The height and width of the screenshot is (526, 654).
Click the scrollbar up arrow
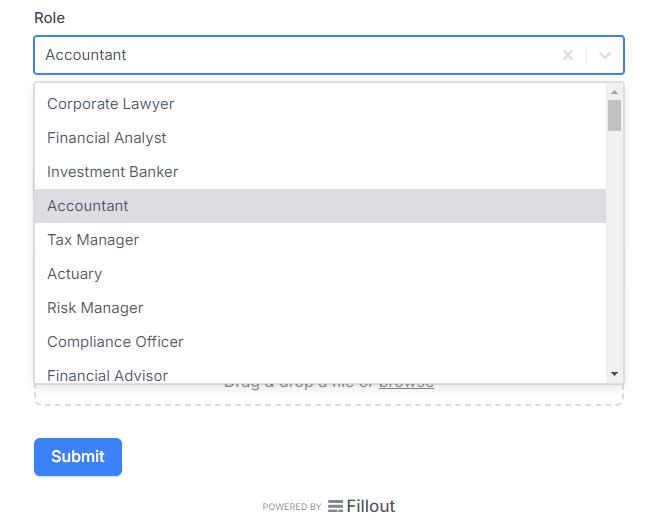coord(614,92)
